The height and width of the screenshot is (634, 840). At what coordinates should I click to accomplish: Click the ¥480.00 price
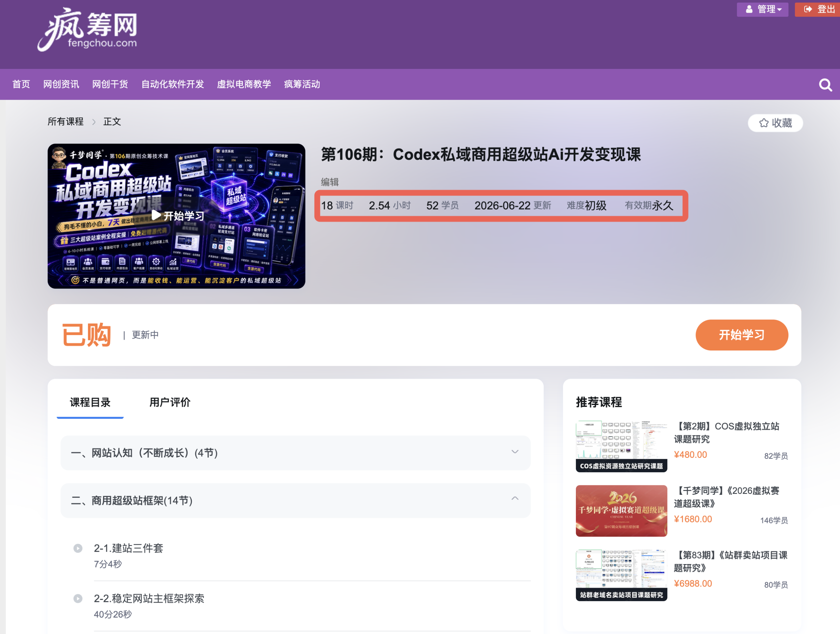(690, 455)
